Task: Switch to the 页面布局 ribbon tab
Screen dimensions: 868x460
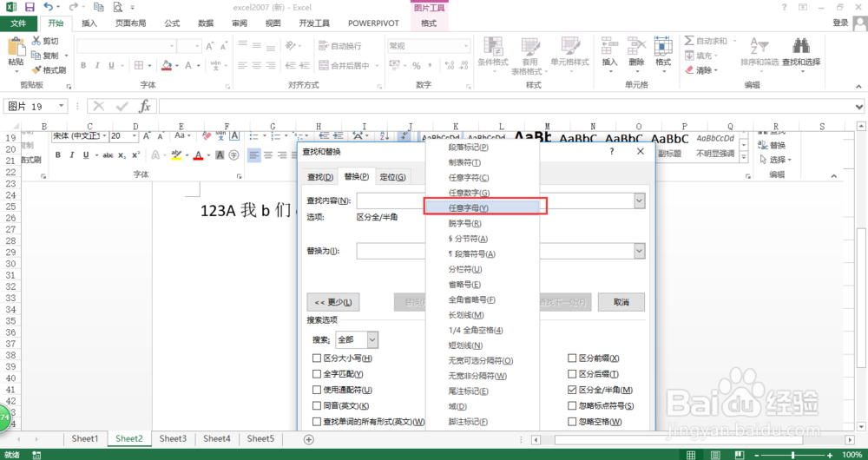Action: [x=131, y=23]
